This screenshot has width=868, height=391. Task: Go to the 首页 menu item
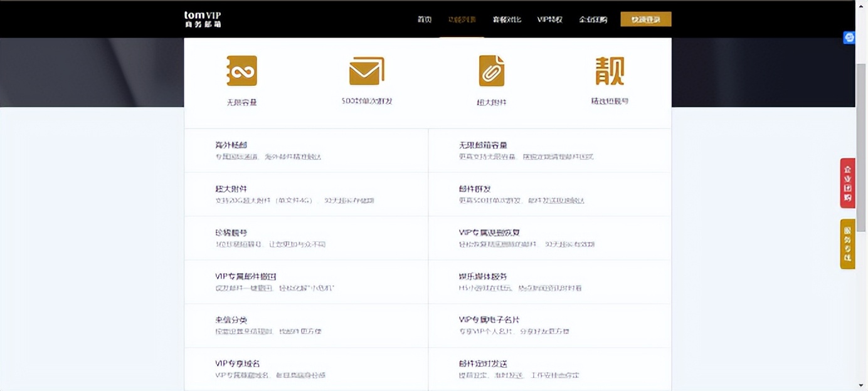pyautogui.click(x=423, y=19)
